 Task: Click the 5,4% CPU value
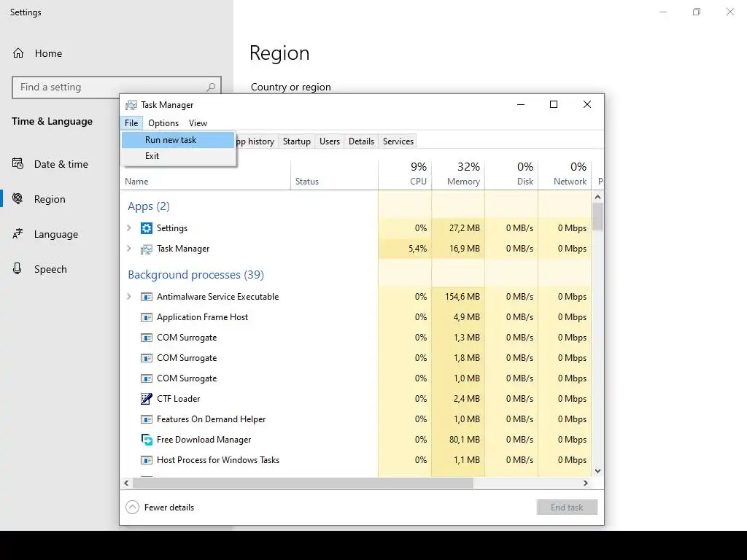417,249
